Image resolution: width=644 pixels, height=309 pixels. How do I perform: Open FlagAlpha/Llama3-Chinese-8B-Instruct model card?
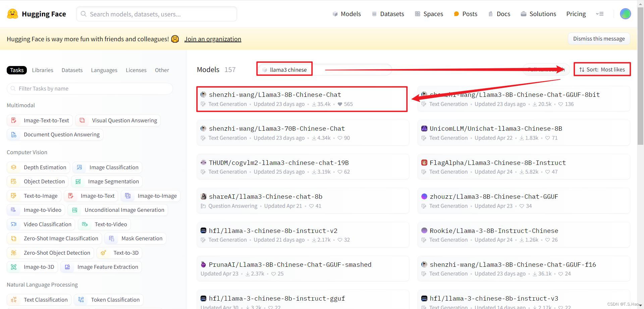[524, 167]
